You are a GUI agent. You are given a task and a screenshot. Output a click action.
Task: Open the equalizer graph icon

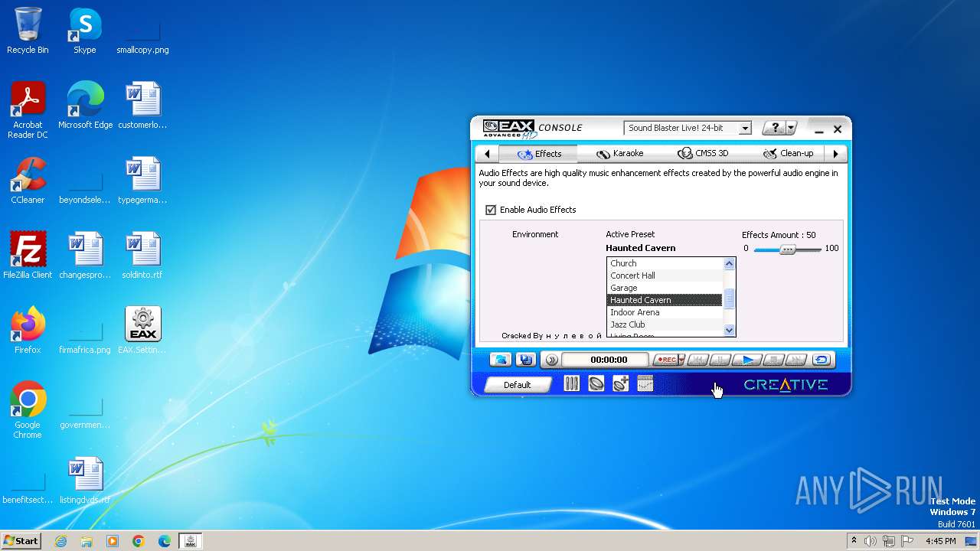click(x=645, y=384)
